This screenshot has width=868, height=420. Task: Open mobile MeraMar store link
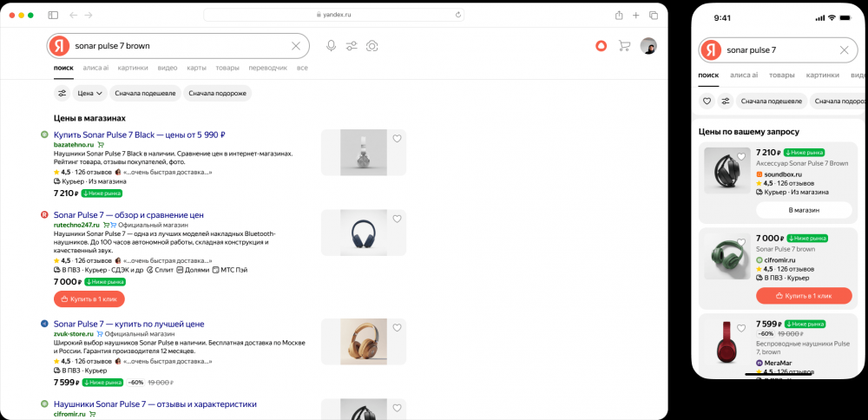tap(774, 363)
